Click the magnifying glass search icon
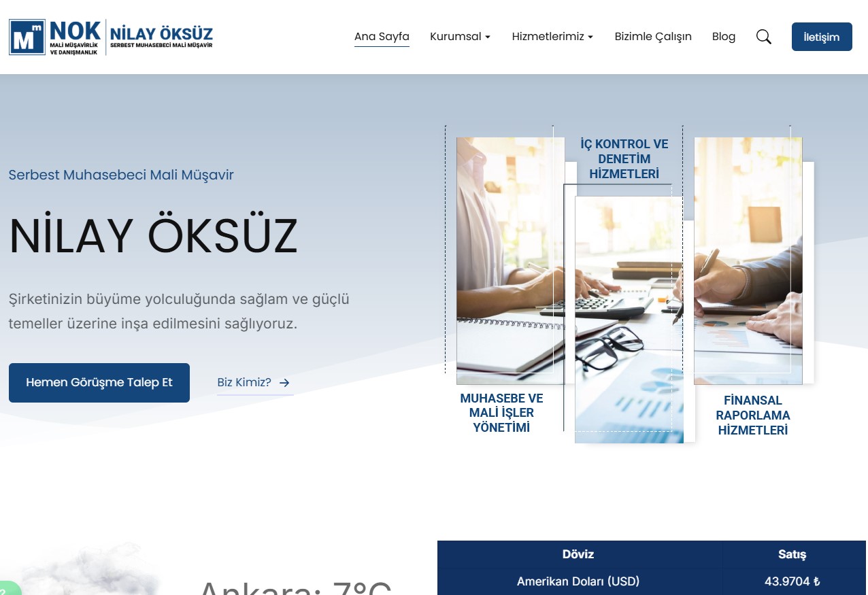This screenshot has width=868, height=595. (x=763, y=37)
